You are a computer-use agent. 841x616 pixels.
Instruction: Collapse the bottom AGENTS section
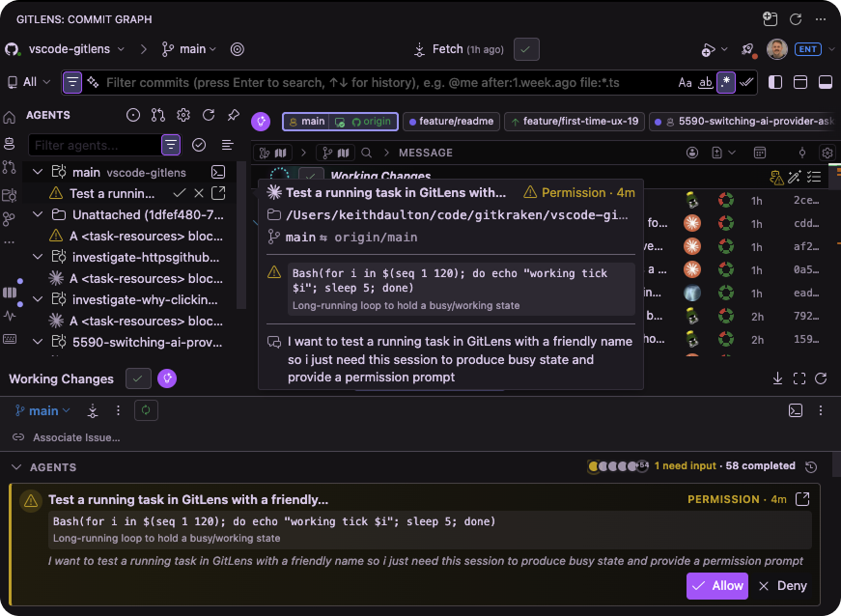(x=16, y=467)
